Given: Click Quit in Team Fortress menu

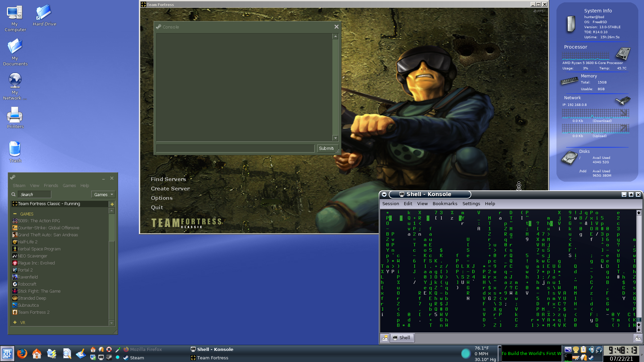Looking at the screenshot, I should click(157, 207).
